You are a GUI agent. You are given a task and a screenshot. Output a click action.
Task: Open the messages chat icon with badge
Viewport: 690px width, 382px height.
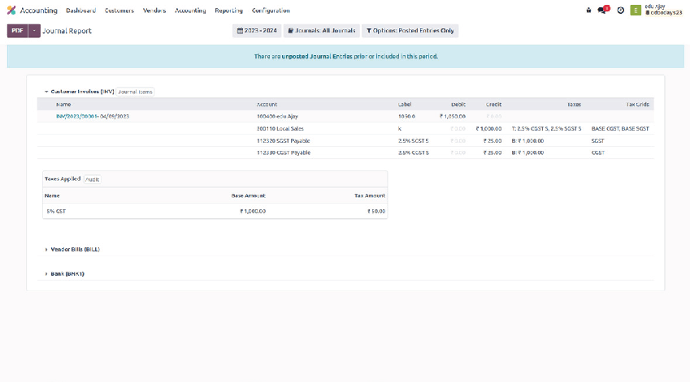point(603,10)
